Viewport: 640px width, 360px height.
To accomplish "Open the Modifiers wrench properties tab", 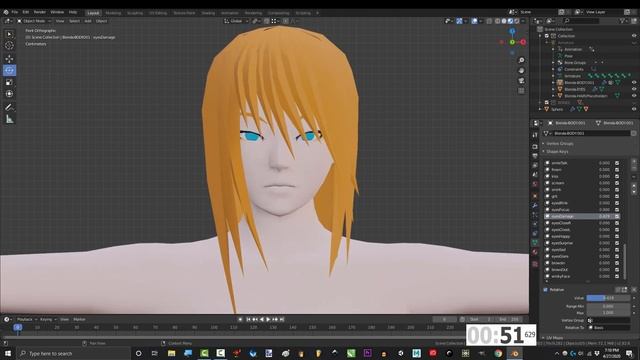I will tap(535, 205).
